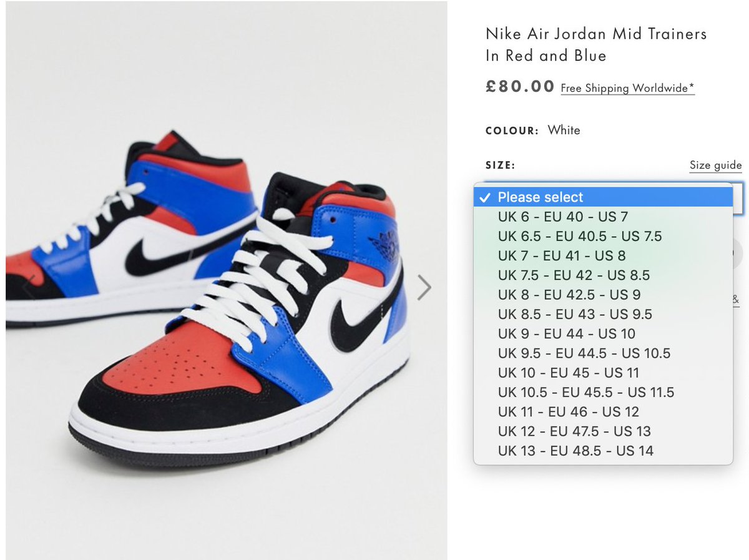
Task: Pick size UK 12 - EU 47.5
Action: tap(603, 431)
